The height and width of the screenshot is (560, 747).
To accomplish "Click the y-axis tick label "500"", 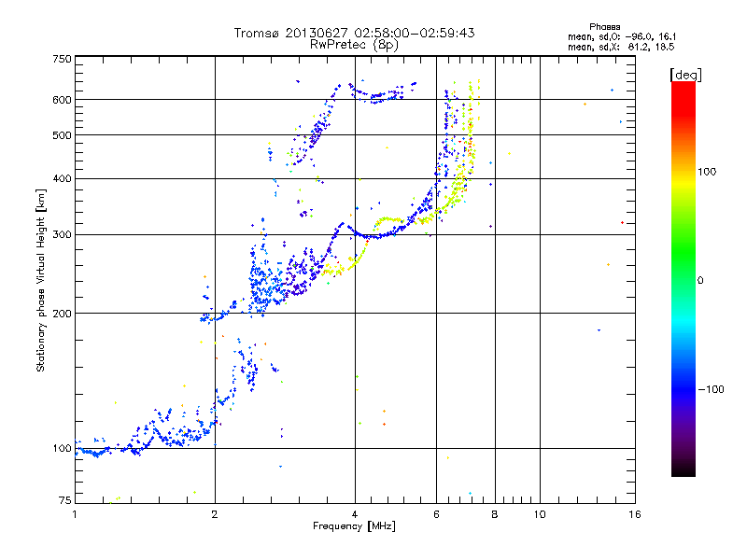I will 63,135.
